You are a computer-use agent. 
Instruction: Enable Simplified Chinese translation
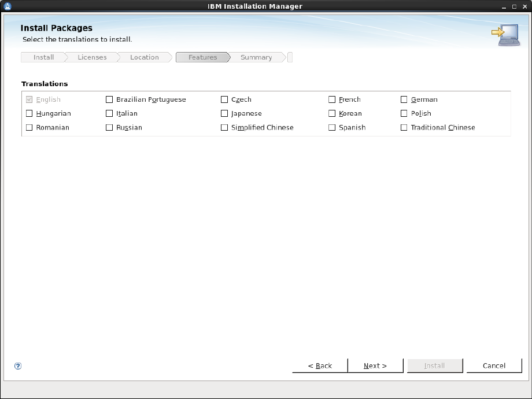224,128
